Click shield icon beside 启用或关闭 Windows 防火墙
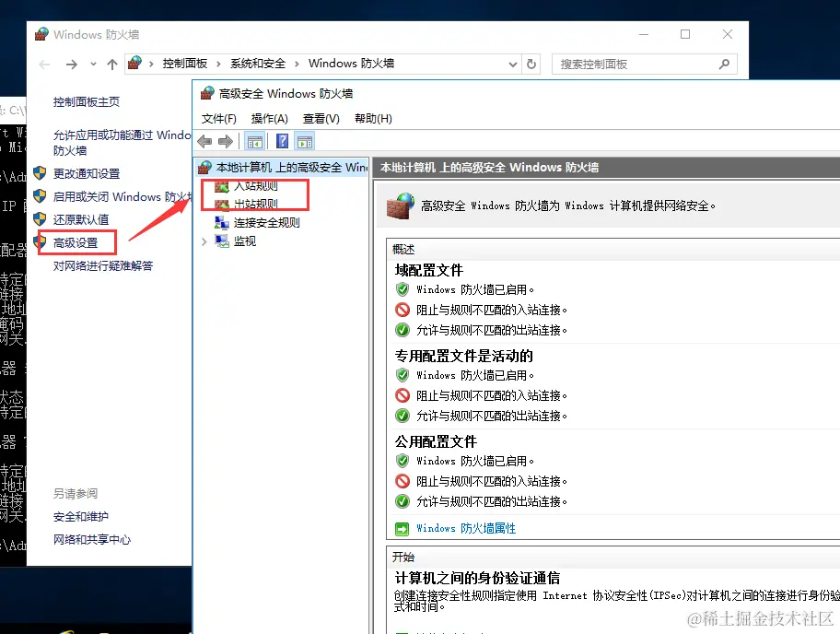 (40, 196)
